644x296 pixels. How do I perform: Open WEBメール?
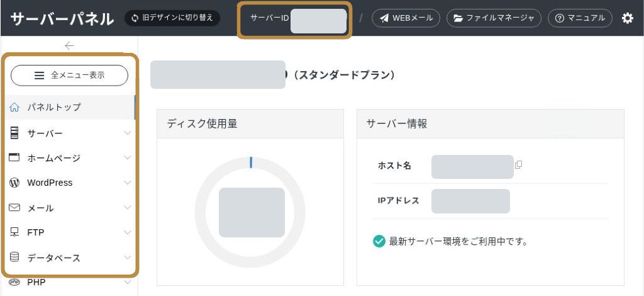(x=406, y=18)
